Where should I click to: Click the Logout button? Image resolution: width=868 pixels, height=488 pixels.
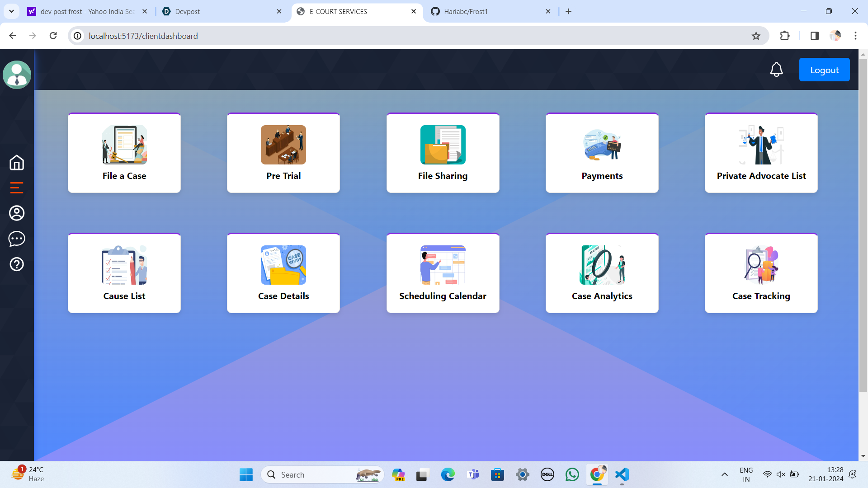click(824, 70)
